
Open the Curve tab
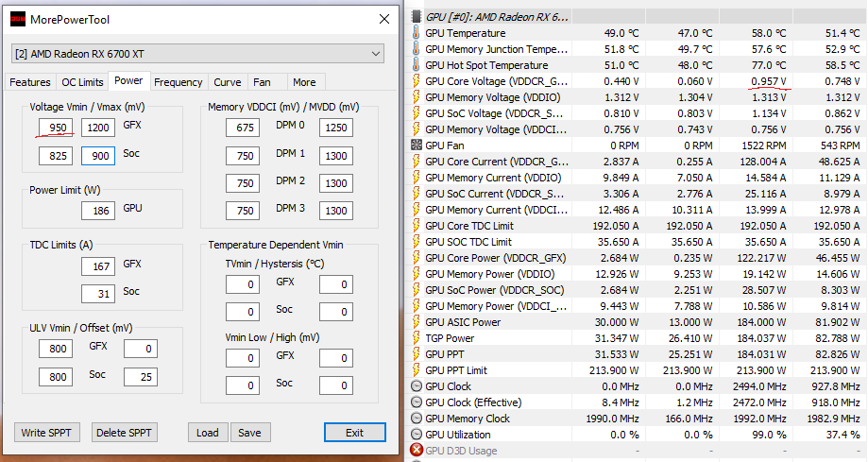tap(228, 82)
